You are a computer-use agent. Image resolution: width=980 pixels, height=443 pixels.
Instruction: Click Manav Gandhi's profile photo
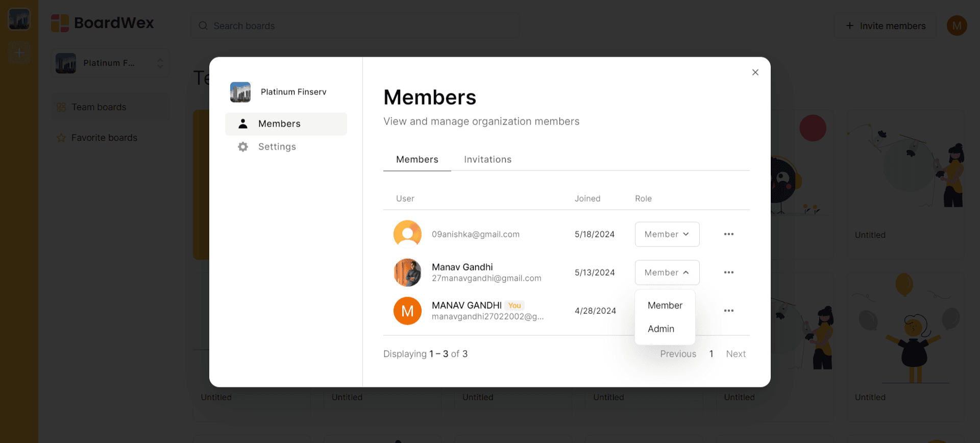pos(407,273)
